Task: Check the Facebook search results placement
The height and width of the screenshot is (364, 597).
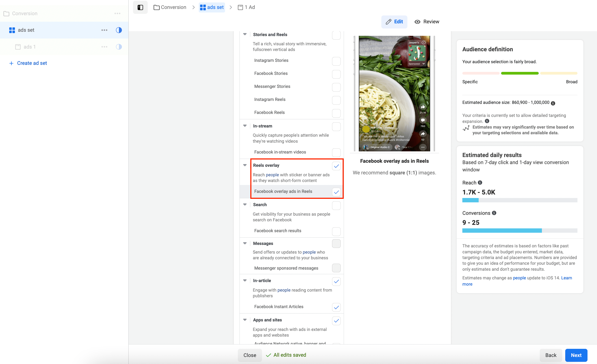Action: 336,231
